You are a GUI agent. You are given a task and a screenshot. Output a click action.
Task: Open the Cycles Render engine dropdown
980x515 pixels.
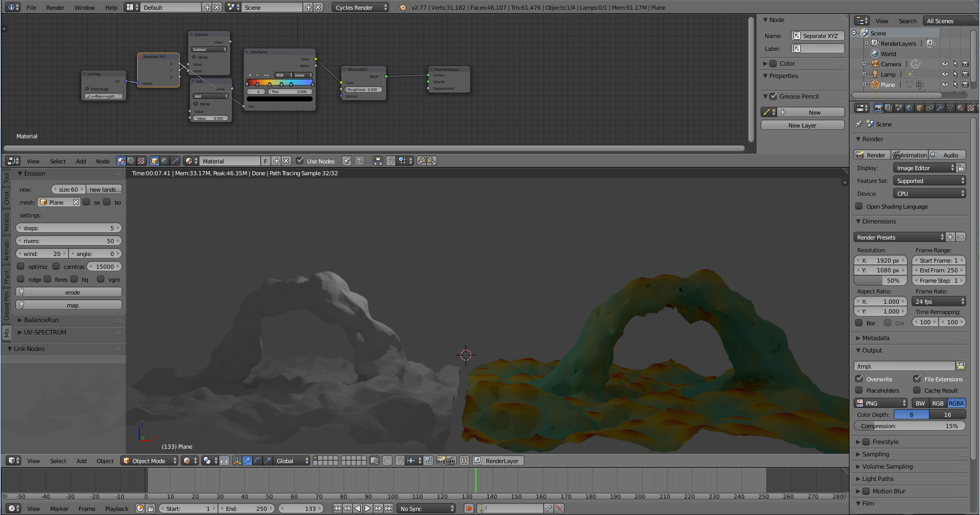point(361,8)
